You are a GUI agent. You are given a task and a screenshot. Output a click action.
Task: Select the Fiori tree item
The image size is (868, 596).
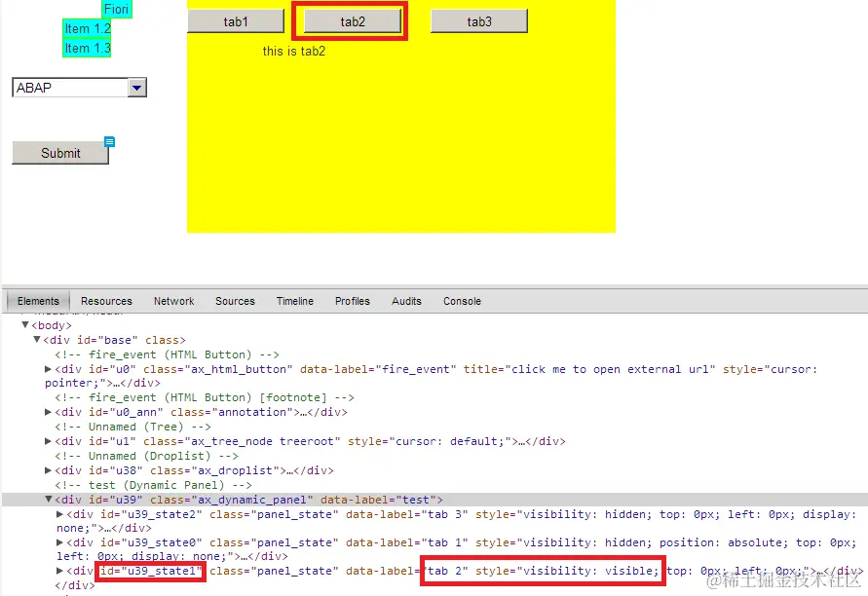[x=116, y=9]
